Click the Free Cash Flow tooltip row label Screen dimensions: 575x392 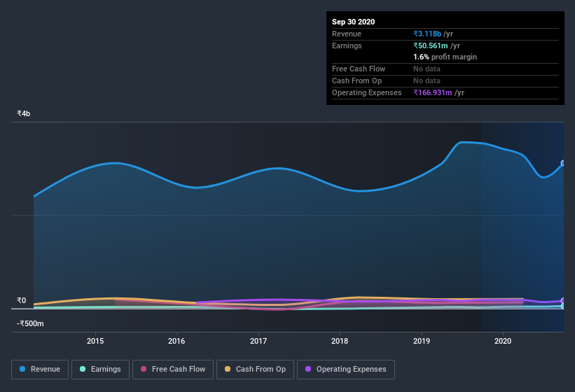coord(359,69)
